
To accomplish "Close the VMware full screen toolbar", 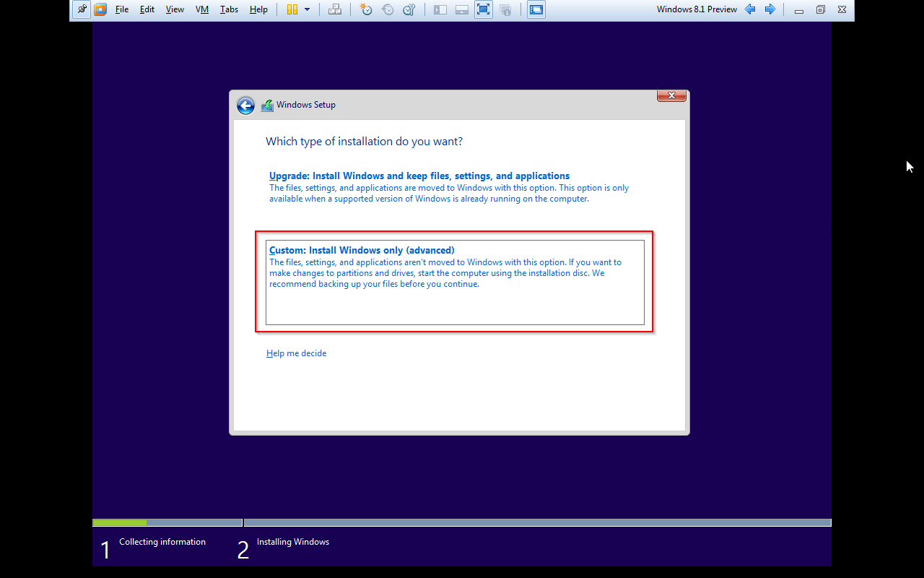I will tap(842, 9).
